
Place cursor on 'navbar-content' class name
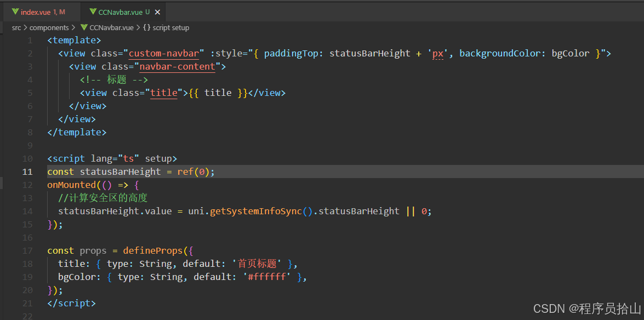(x=178, y=66)
